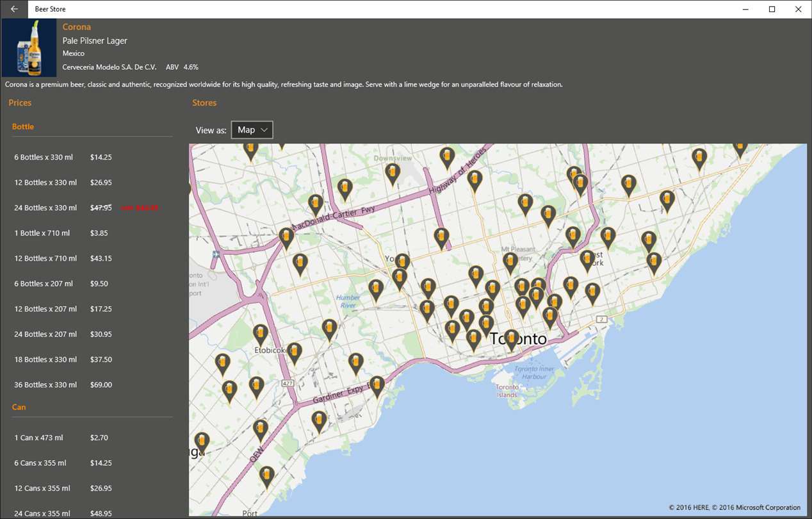Click the struck-through '$47.95' price
812x519 pixels.
tap(101, 208)
